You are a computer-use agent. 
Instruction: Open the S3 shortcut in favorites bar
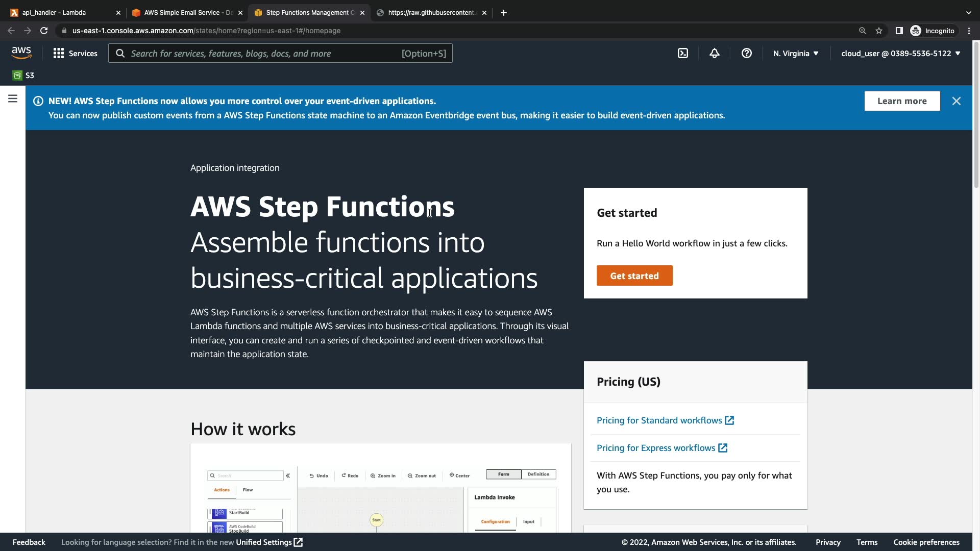23,76
